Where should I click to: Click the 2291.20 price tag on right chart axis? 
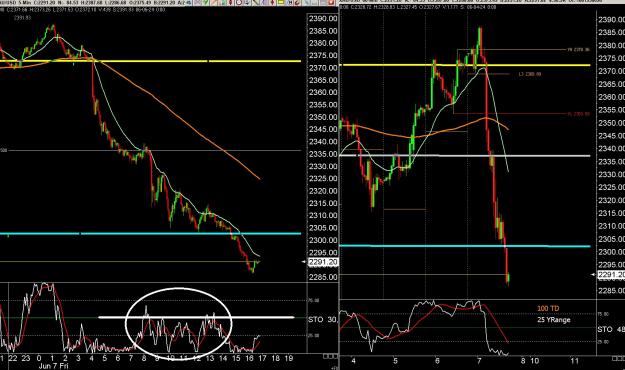click(x=611, y=275)
